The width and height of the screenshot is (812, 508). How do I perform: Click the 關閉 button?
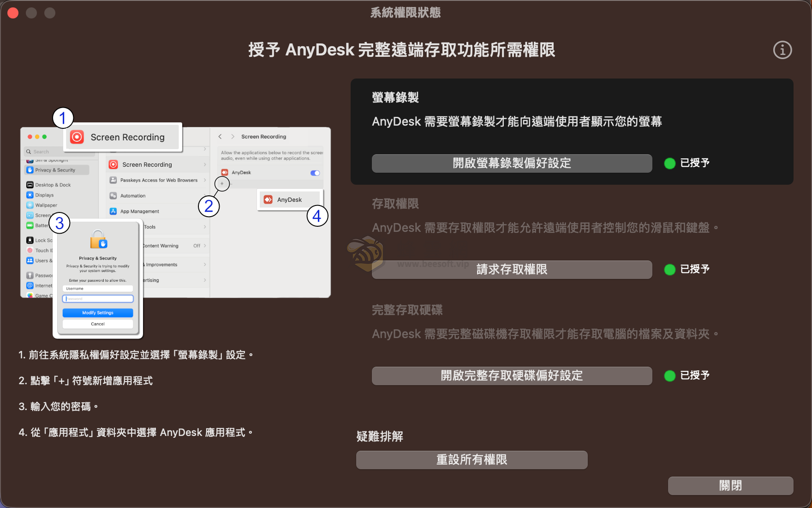pyautogui.click(x=730, y=485)
